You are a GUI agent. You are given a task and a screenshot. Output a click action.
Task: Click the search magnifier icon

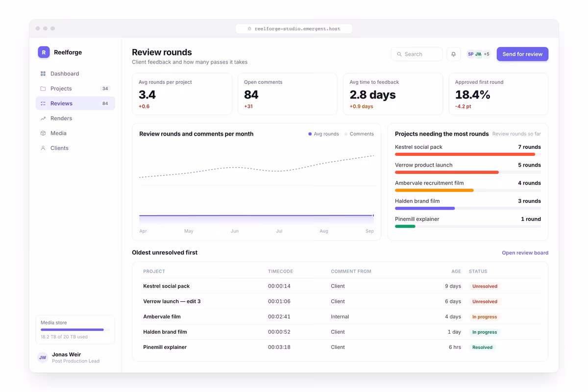[x=399, y=54]
